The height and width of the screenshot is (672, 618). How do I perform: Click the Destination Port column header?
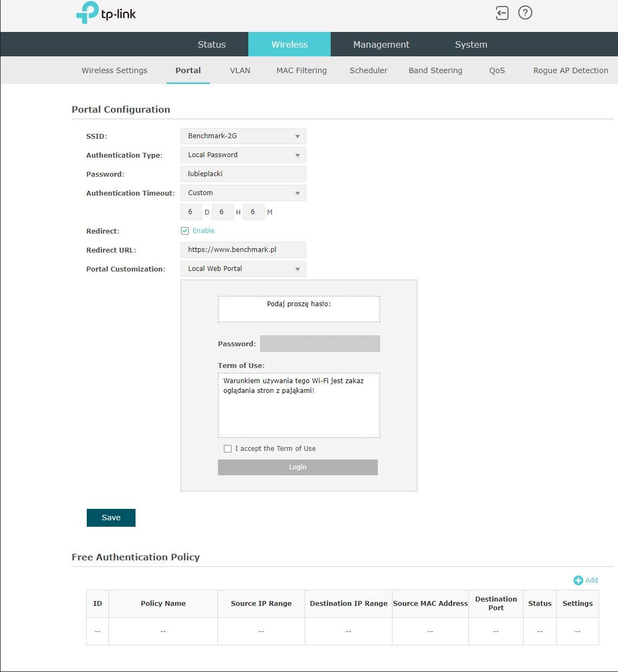(x=496, y=604)
